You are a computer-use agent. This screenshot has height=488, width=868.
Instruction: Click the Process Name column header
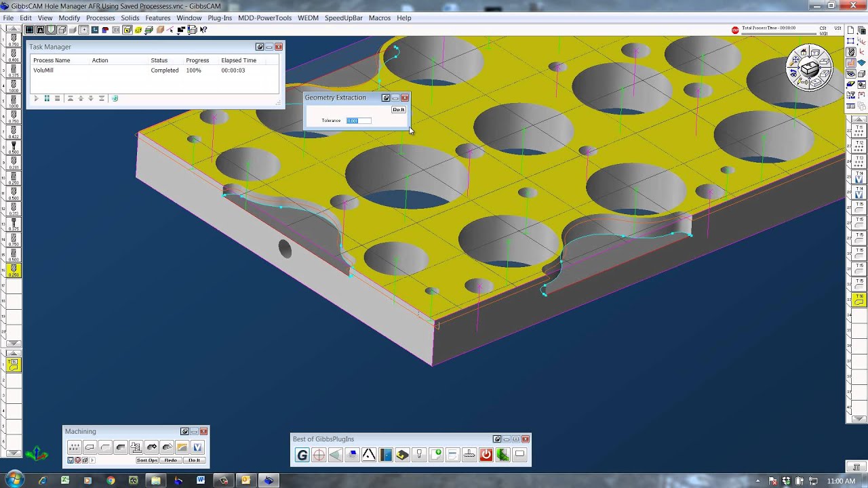click(52, 60)
